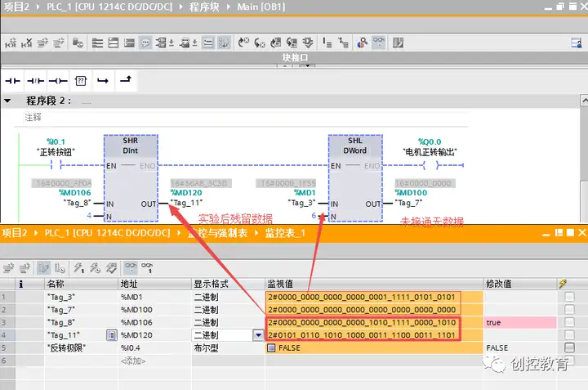This screenshot has height=390, width=588.
Task: Tick the modify checkbox in Tag_7 row
Action: 569,310
